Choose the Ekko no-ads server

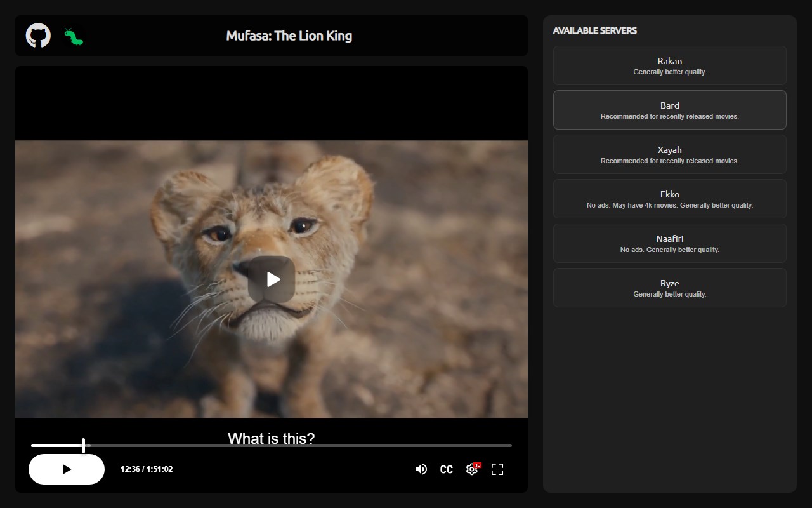(x=670, y=199)
